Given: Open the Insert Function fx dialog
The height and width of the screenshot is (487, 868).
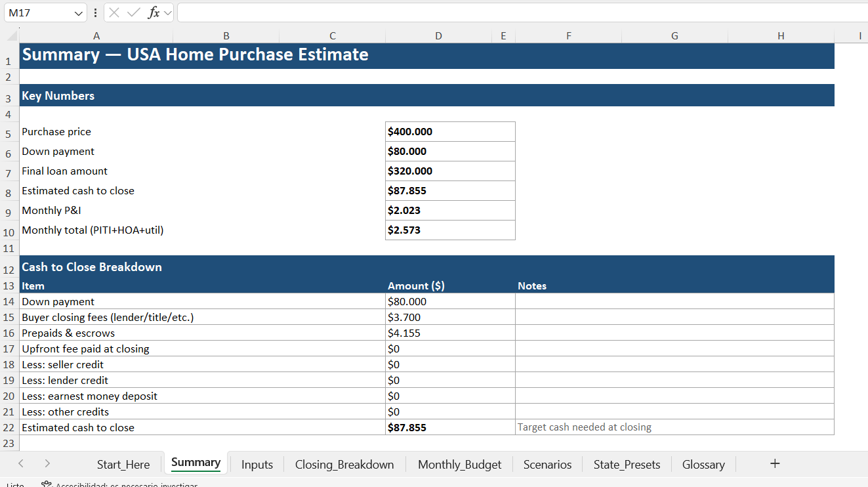Looking at the screenshot, I should [x=154, y=12].
